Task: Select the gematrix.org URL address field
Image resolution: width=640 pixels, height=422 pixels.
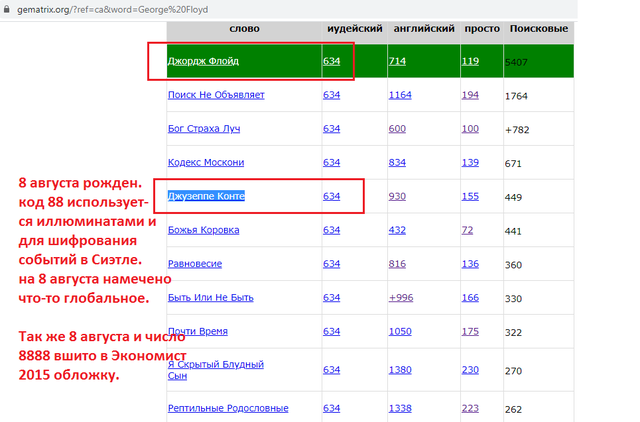Action: pyautogui.click(x=112, y=9)
